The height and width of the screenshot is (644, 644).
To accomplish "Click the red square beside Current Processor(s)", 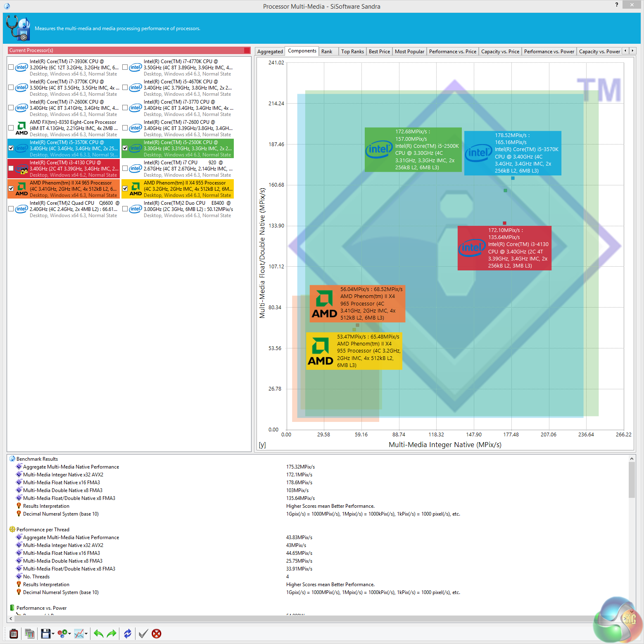I will [247, 50].
